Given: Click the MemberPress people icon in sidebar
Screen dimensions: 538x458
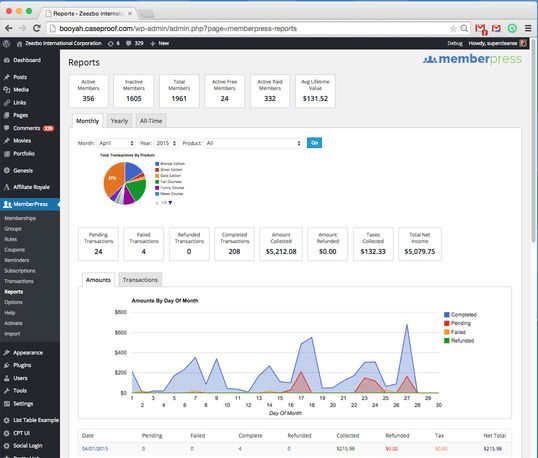Looking at the screenshot, I should [x=7, y=204].
